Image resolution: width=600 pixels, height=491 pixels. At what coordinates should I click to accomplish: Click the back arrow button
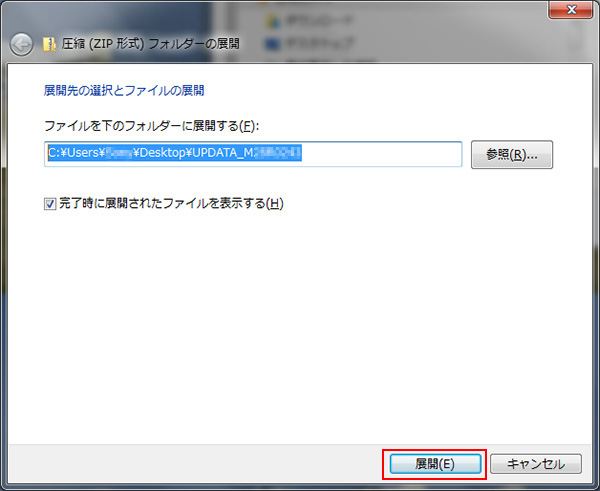[21, 45]
